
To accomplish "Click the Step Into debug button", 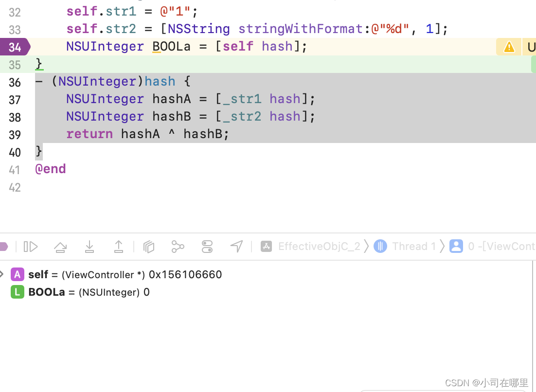I will 89,247.
